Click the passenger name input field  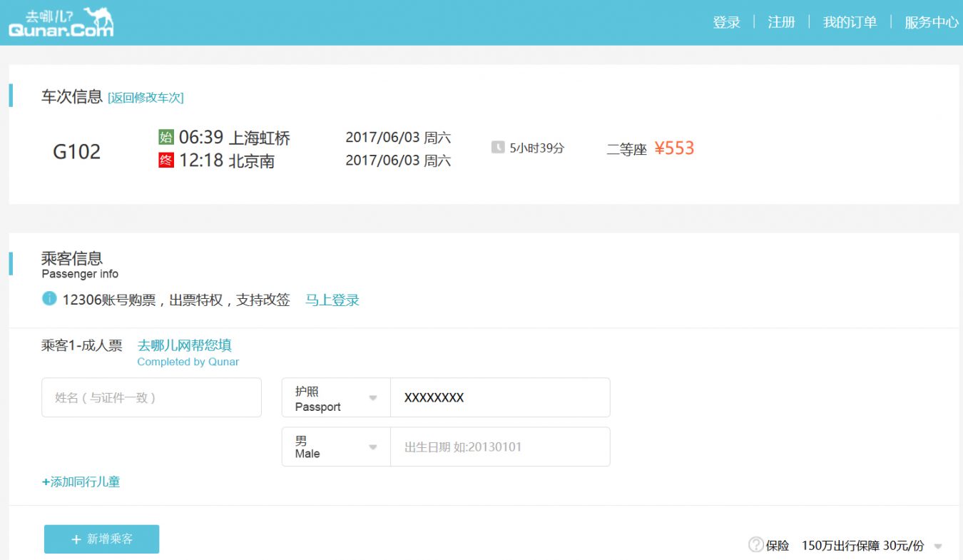click(151, 397)
